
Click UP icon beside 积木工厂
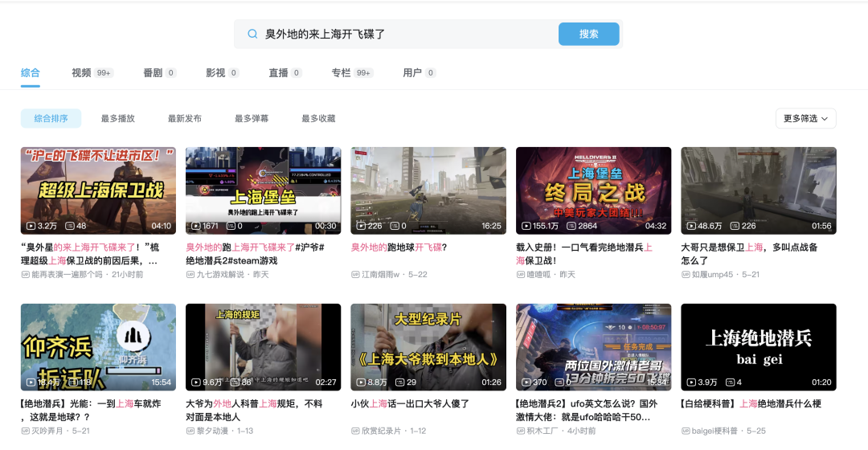520,432
